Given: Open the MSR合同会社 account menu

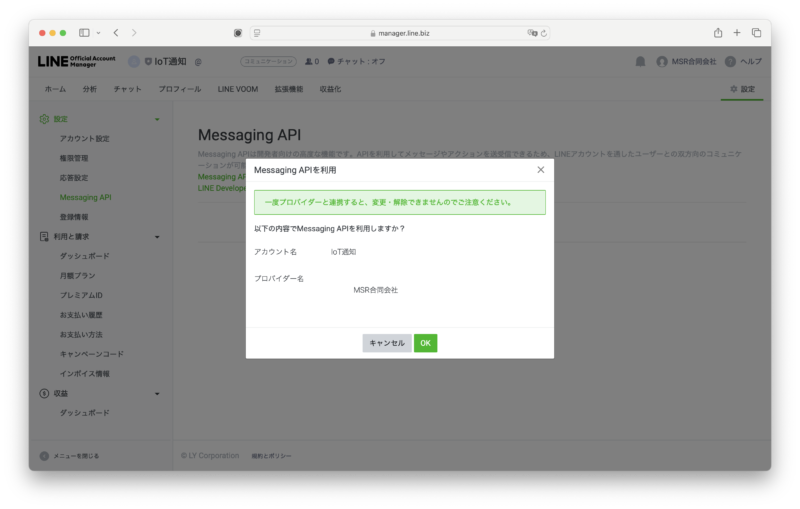Looking at the screenshot, I should tap(687, 62).
